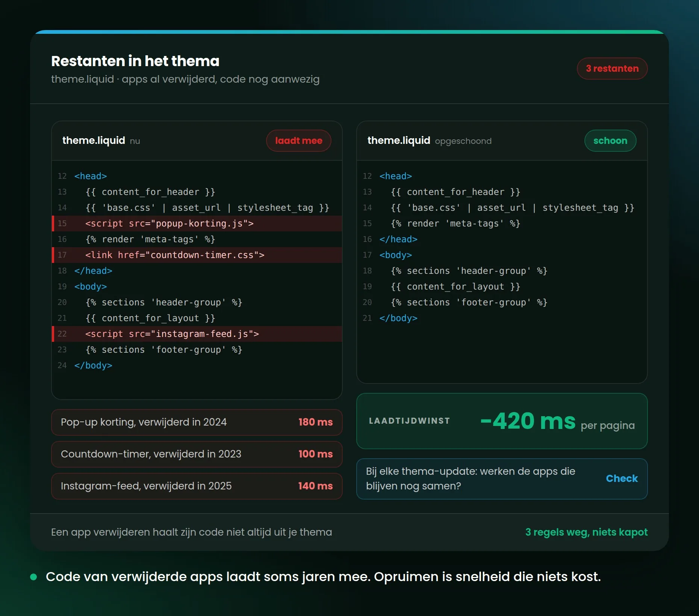Select left panel line 16 render 'meta-tags'
The height and width of the screenshot is (616, 699).
point(150,239)
